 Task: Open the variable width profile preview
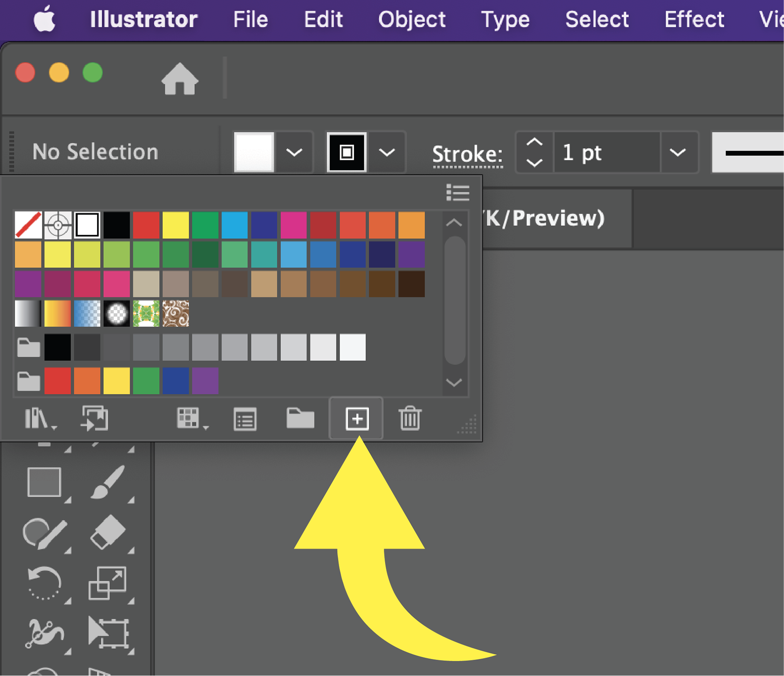(x=748, y=152)
